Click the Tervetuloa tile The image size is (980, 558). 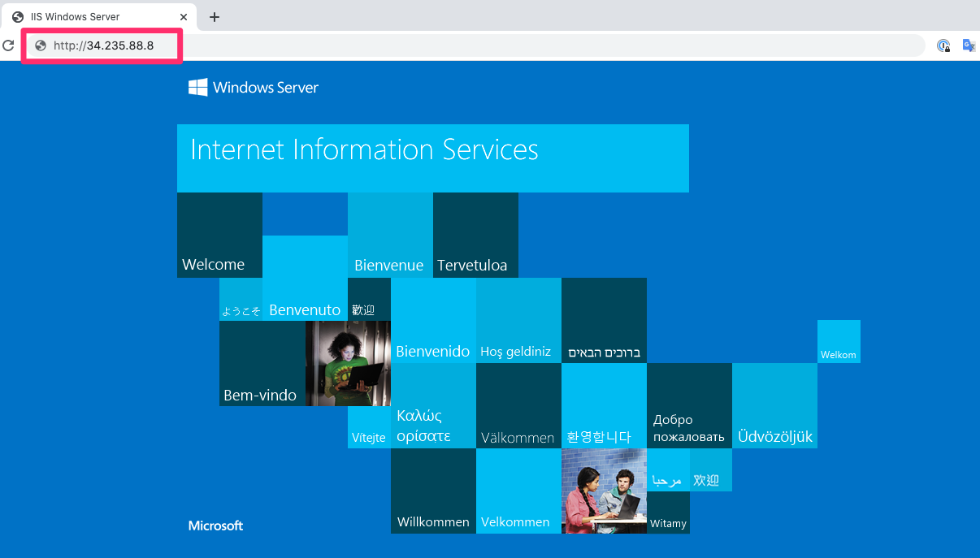[x=475, y=236]
